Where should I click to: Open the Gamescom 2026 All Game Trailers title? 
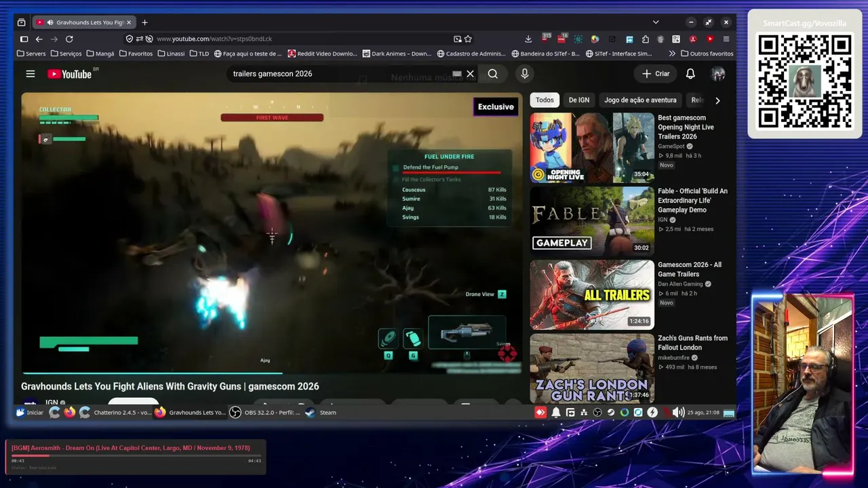690,270
